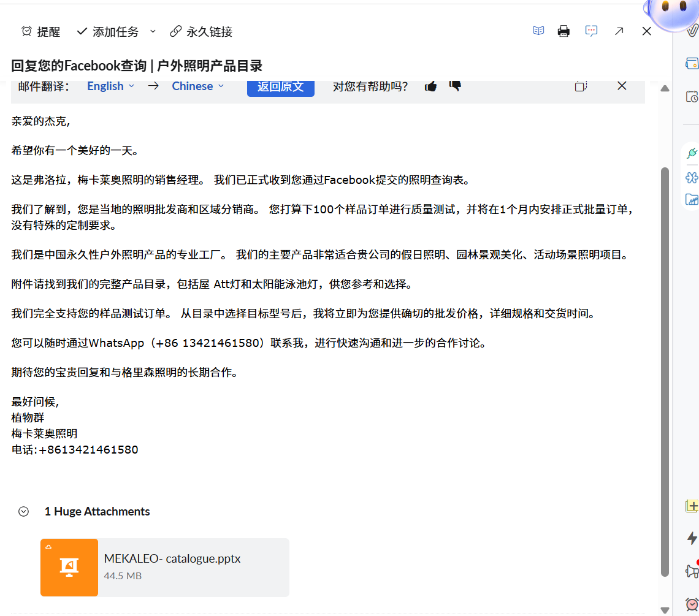Click the vertical scrollbar thumb
The image size is (699, 616).
tap(665, 372)
